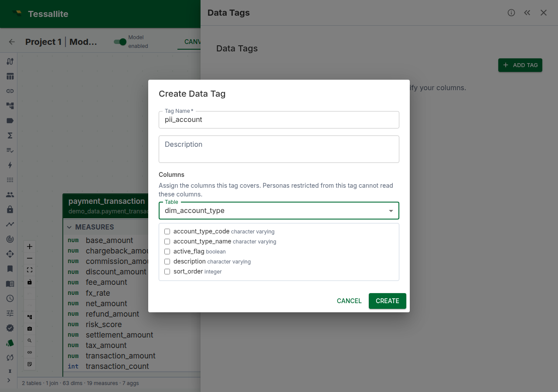Expand the left sidebar with the bottom chevron
This screenshot has height=392, width=558.
click(9, 380)
